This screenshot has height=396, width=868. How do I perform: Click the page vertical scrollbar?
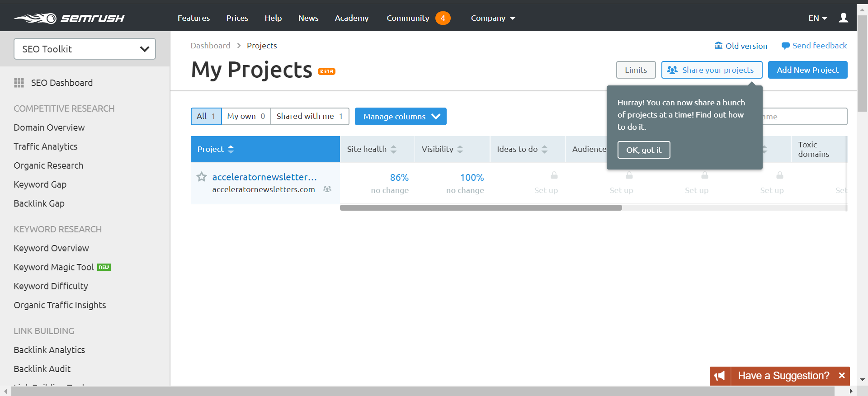[863, 63]
